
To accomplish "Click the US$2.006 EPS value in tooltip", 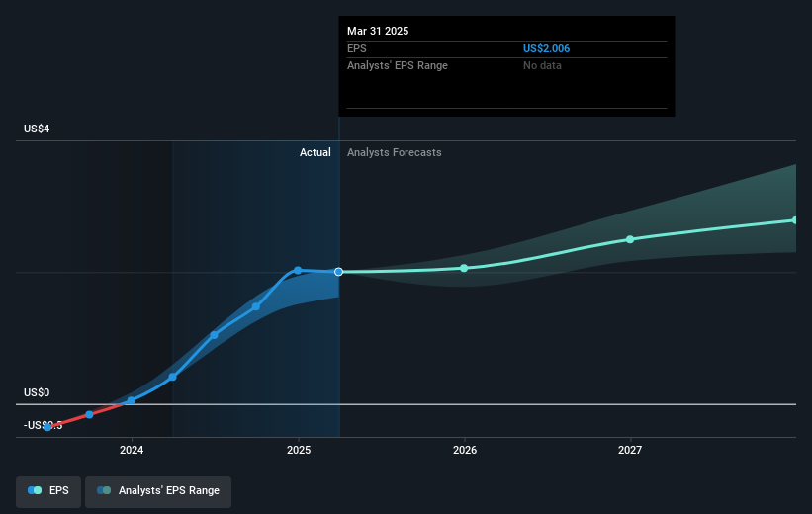I will point(546,48).
